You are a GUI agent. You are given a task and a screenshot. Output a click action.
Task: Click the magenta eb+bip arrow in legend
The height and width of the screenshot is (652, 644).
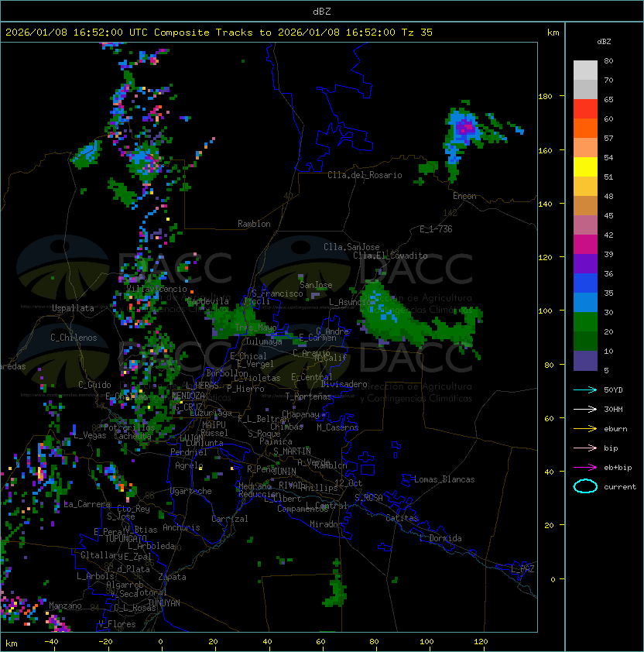[585, 468]
